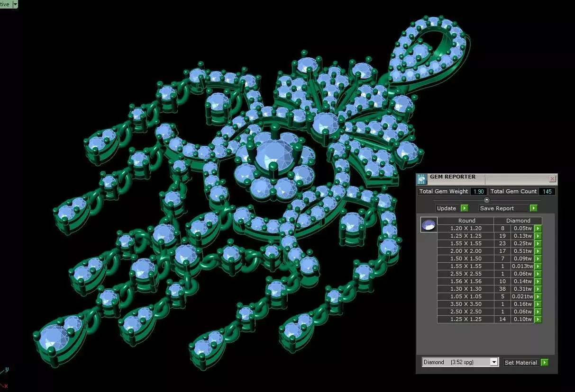The height and width of the screenshot is (392, 575).
Task: Click the Update button
Action: (448, 208)
